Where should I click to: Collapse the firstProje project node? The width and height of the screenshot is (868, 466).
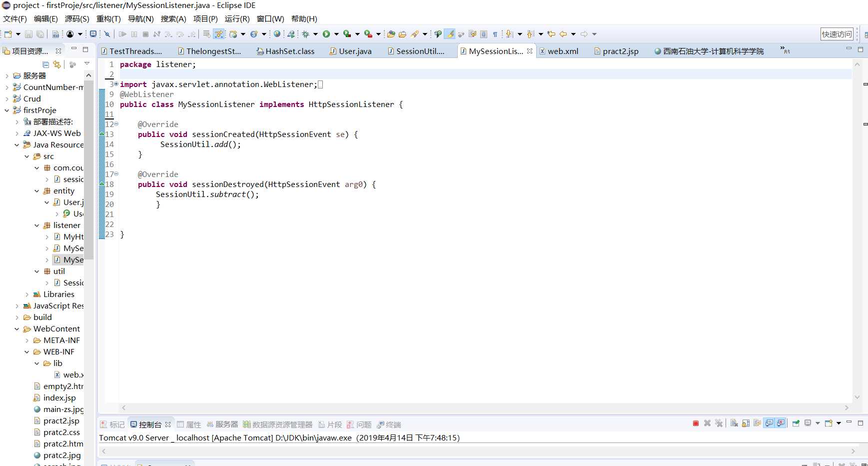coord(6,110)
